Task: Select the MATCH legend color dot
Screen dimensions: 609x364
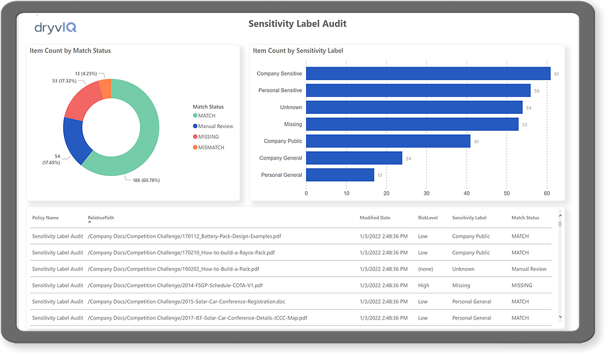Action: point(195,115)
